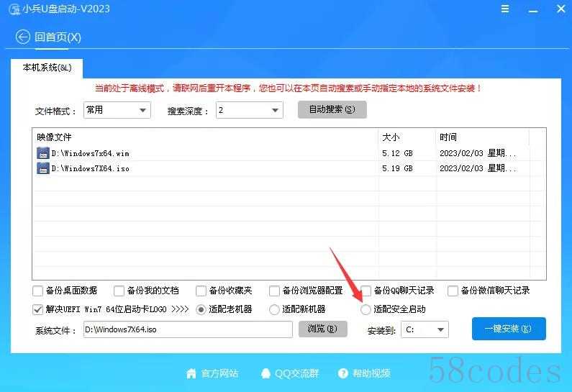Enable 备份桌面数据 checkbox

pos(37,291)
